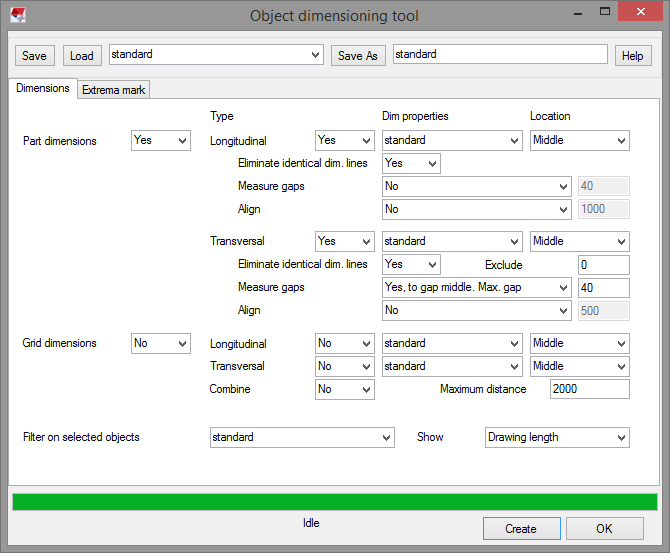The width and height of the screenshot is (670, 553).
Task: Open Grid Longitudinal Location dropdown
Action: [x=580, y=344]
